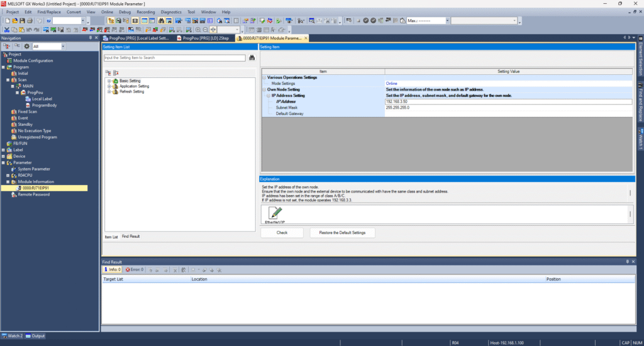Open the Project menu
Image resolution: width=644 pixels, height=346 pixels.
tap(13, 12)
